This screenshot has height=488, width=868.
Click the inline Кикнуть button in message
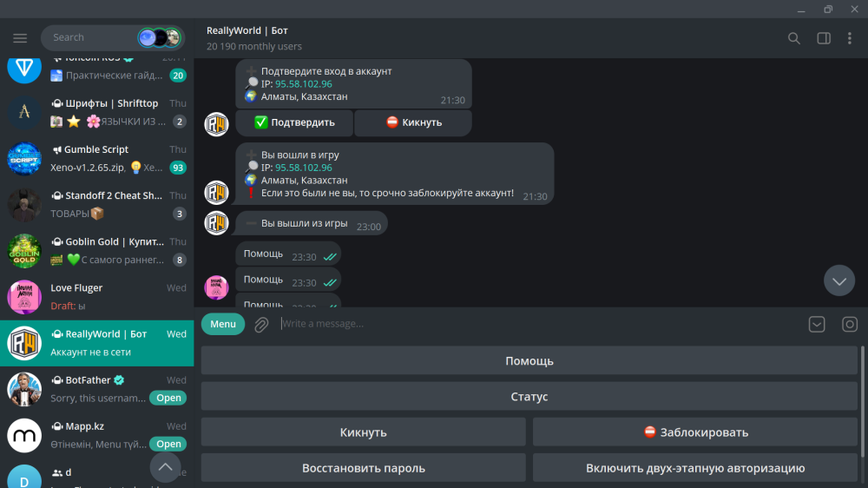pyautogui.click(x=413, y=122)
